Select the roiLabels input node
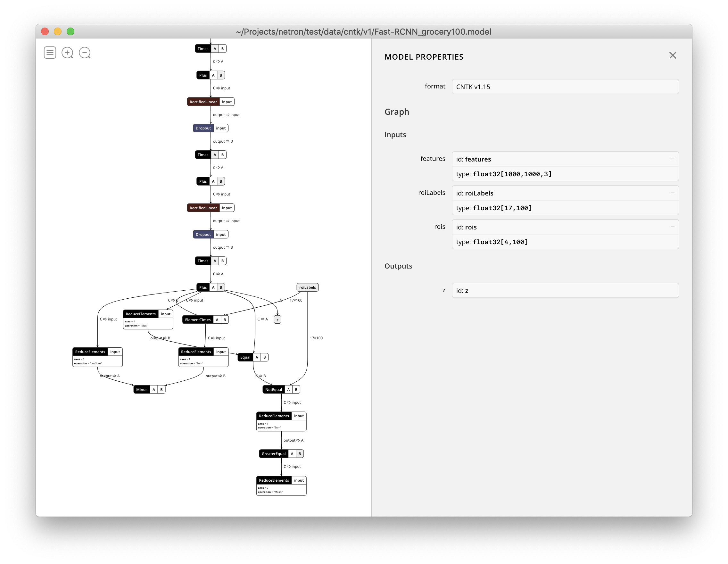 pos(307,287)
